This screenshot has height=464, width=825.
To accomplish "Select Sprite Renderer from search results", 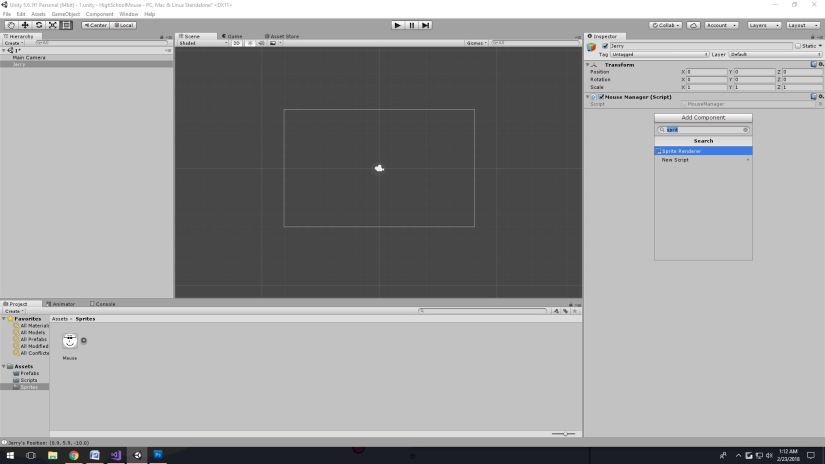I will coord(703,151).
